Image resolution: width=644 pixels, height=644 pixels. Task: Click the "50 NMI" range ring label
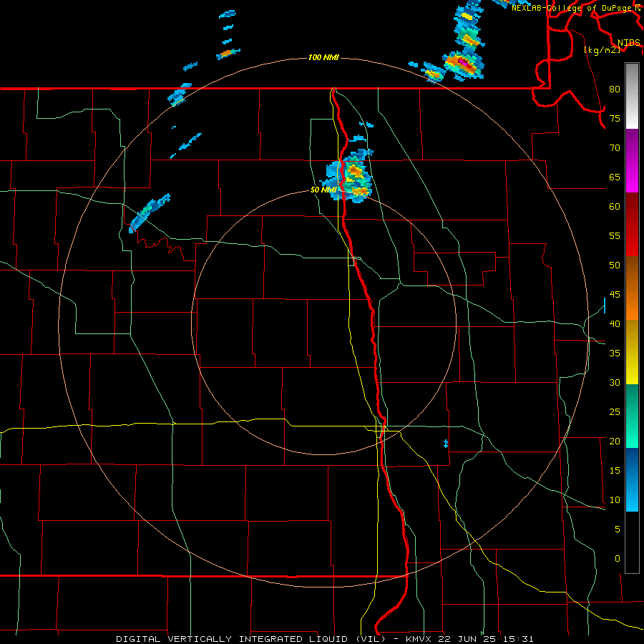coord(323,190)
